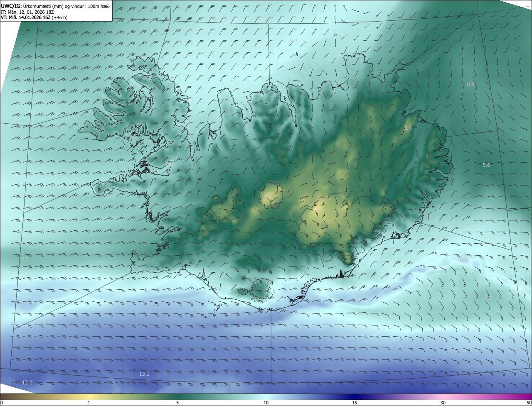Click the precipitation value '3.3' on map
Viewport: 532px width, 406px height.
pyautogui.click(x=408, y=128)
